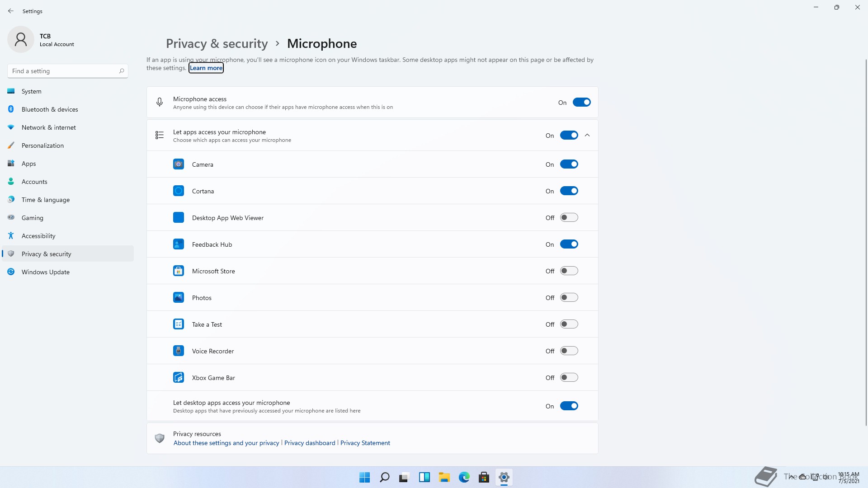Enable microphone for Take a Test
This screenshot has width=868, height=488.
[569, 324]
